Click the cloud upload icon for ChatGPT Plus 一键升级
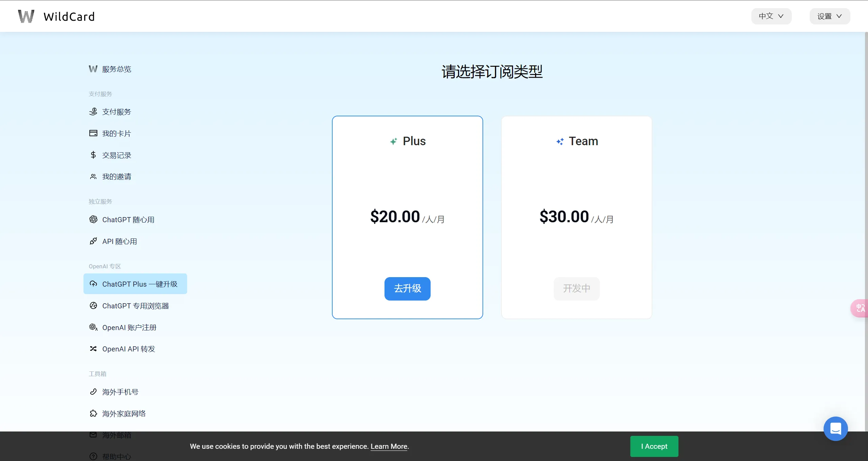 click(x=93, y=284)
